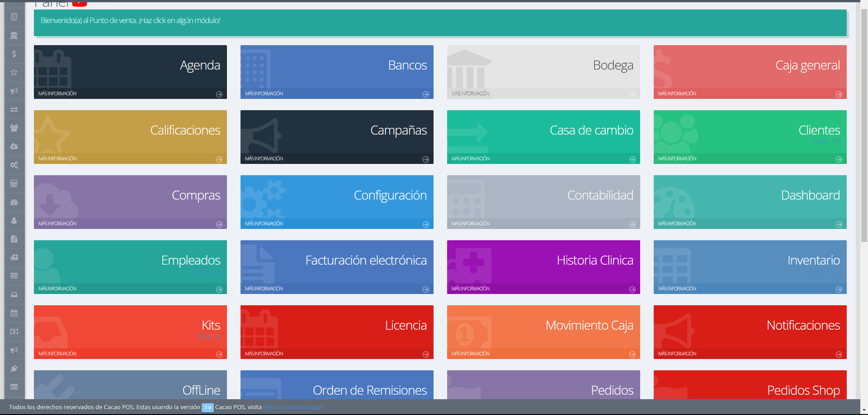Click the gears settings sidebar icon
This screenshot has height=415, width=868.
[x=14, y=165]
